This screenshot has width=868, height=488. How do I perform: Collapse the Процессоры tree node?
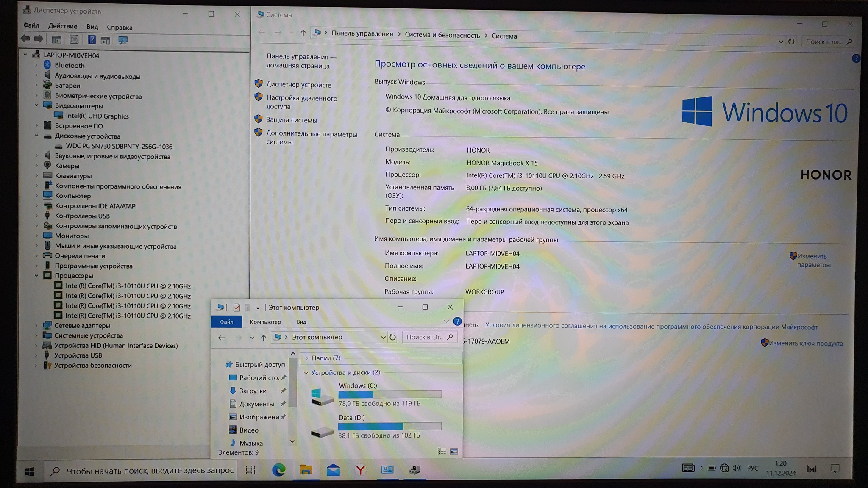pos(36,276)
